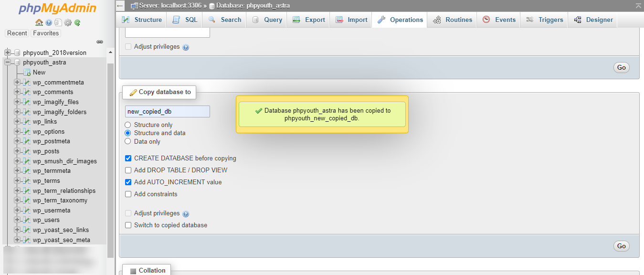The height and width of the screenshot is (275, 644).
Task: Click the phpyouth_2018version database icon
Action: [x=18, y=53]
